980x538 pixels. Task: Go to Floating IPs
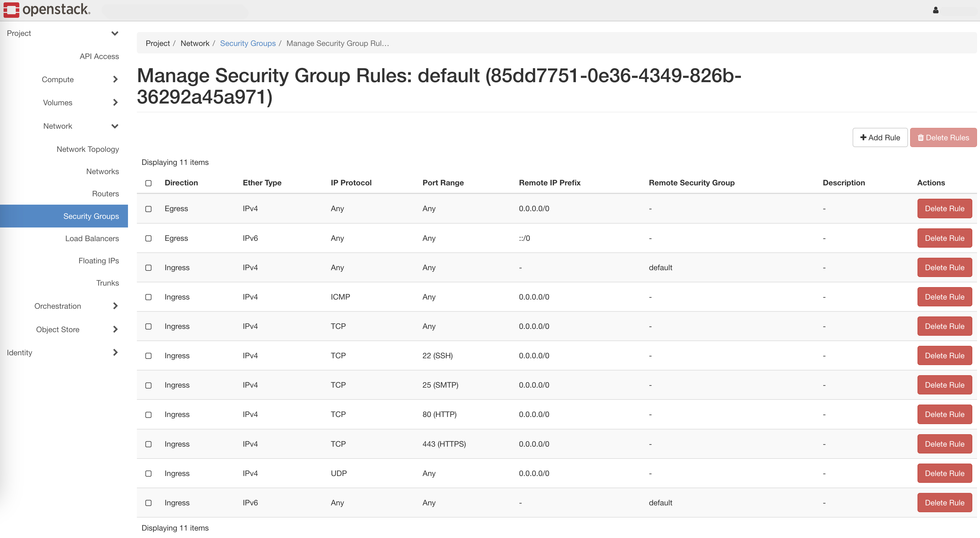coord(99,260)
